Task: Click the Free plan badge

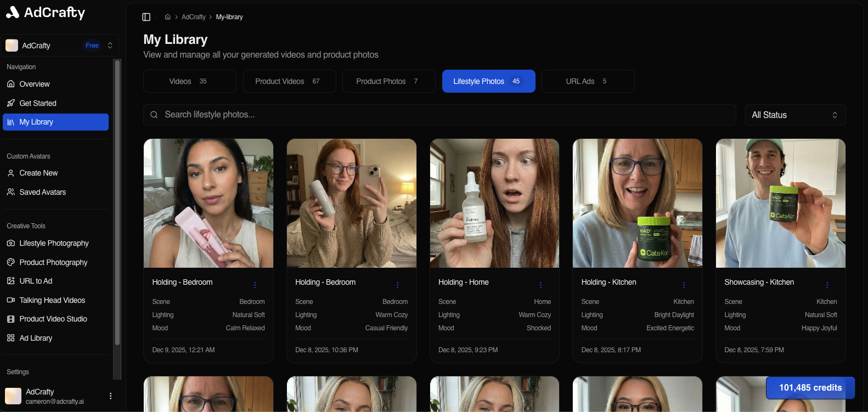Action: pyautogui.click(x=92, y=46)
